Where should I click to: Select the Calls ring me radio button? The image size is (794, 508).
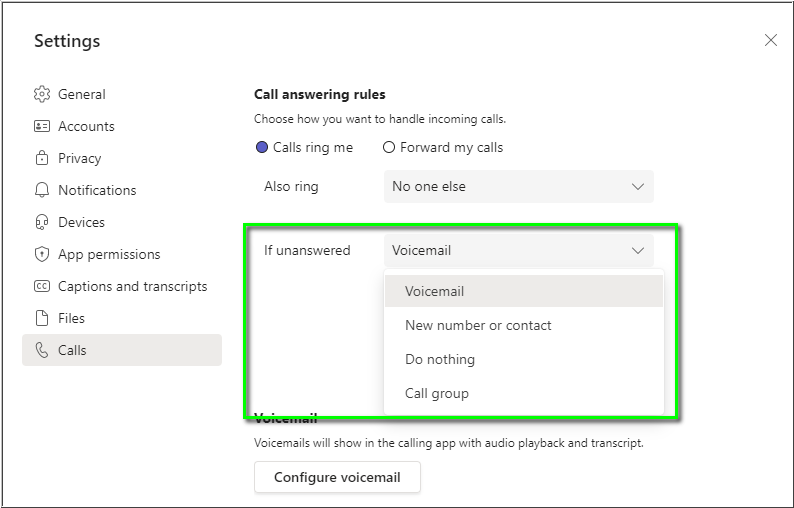262,147
